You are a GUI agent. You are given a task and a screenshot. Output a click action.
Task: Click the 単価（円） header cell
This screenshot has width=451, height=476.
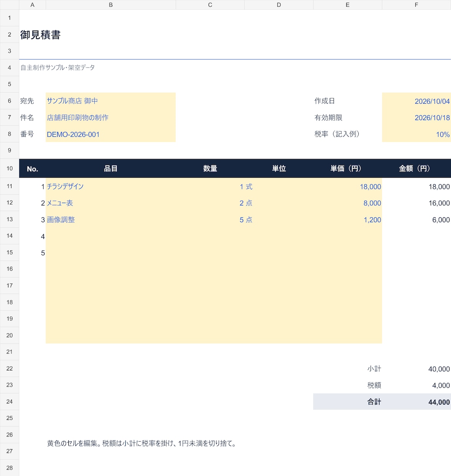point(347,169)
